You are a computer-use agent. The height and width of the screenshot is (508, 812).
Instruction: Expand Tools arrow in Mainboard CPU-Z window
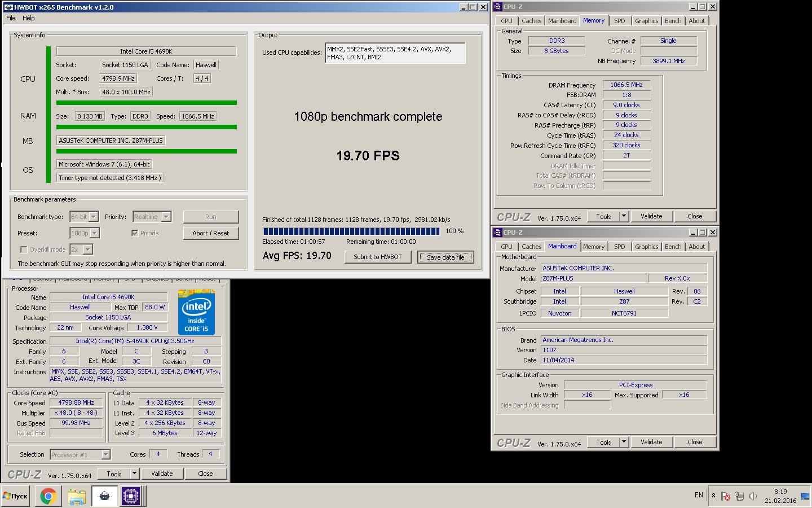pyautogui.click(x=624, y=442)
